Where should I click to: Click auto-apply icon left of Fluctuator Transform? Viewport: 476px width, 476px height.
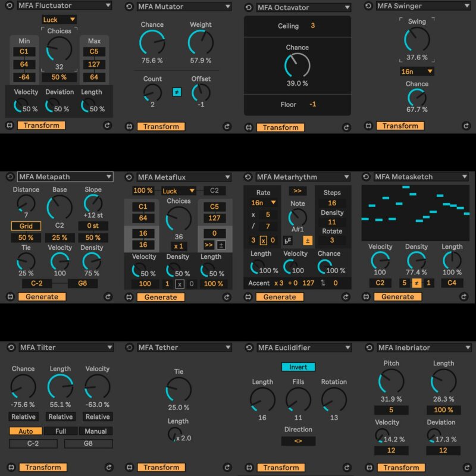tap(10, 126)
